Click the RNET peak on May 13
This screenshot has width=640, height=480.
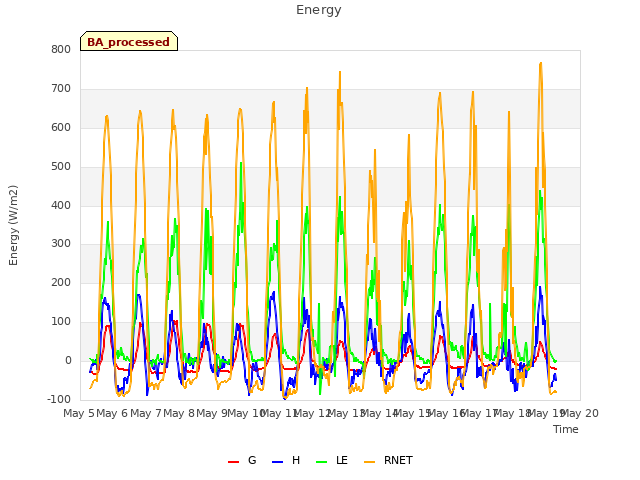(340, 72)
